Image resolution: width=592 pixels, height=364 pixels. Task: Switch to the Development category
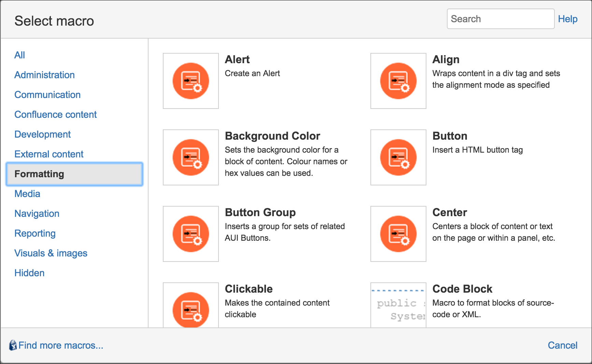coord(43,134)
